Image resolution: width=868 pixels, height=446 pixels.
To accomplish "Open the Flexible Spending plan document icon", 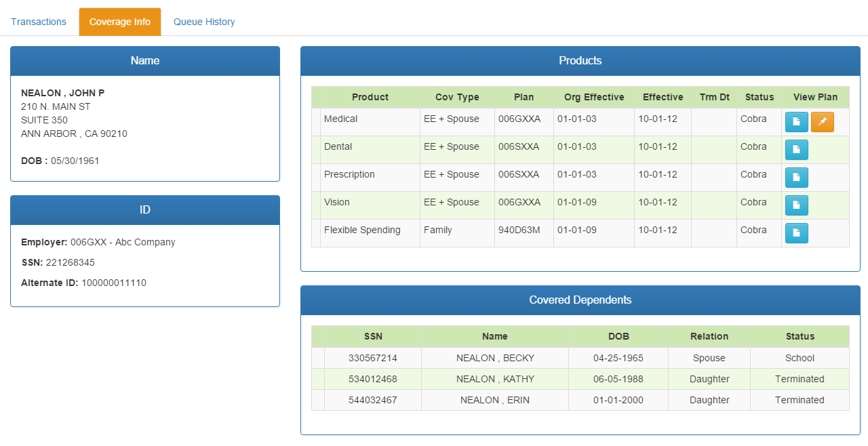I will [796, 233].
